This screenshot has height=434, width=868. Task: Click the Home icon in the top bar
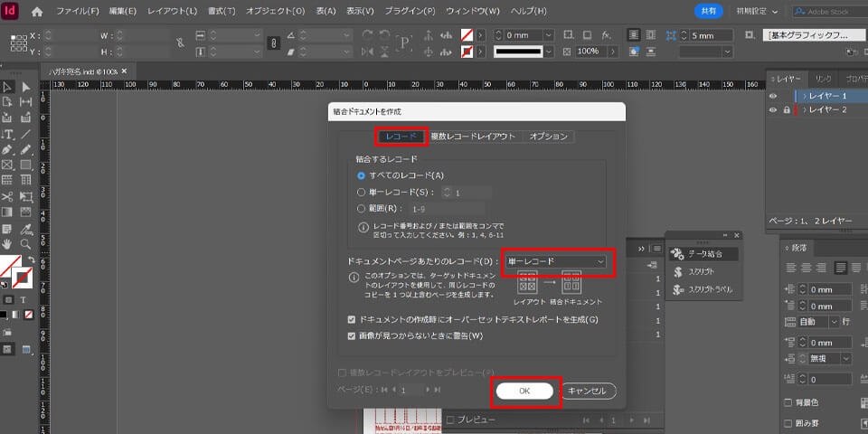pyautogui.click(x=37, y=12)
